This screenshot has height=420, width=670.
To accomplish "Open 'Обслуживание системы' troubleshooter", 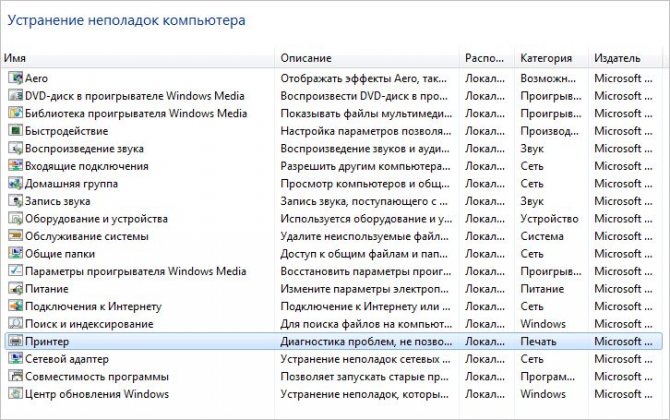I will (x=87, y=236).
